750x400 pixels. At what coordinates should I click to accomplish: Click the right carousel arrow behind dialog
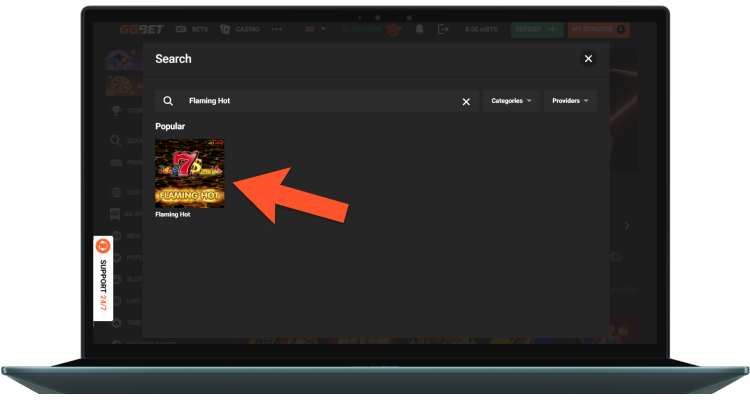(626, 226)
